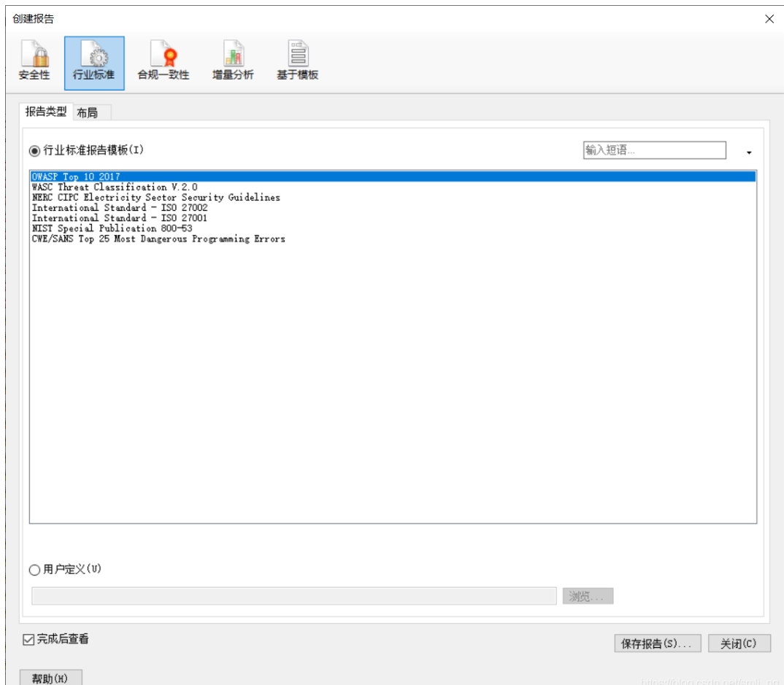The height and width of the screenshot is (685, 784).
Task: Switch to the 报告类型 tab
Action: [x=46, y=112]
